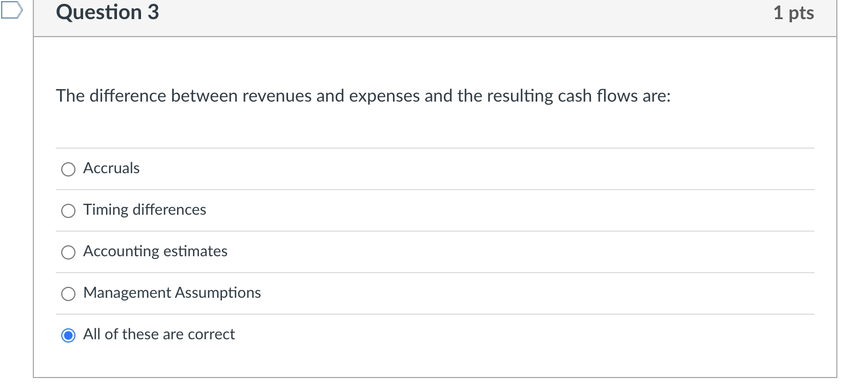Toggle the All of these are correct selection
Image resolution: width=868 pixels, height=389 pixels.
68,335
